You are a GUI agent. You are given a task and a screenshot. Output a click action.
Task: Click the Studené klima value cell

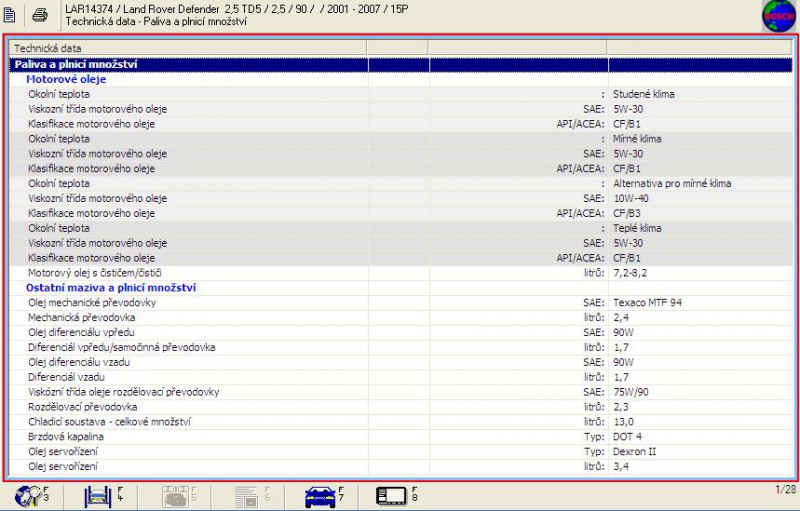click(x=643, y=94)
